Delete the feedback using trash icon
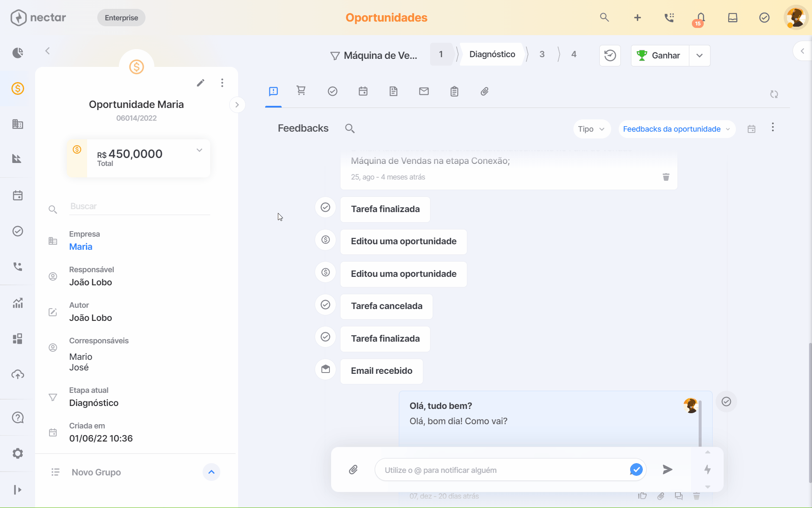 [x=666, y=177]
